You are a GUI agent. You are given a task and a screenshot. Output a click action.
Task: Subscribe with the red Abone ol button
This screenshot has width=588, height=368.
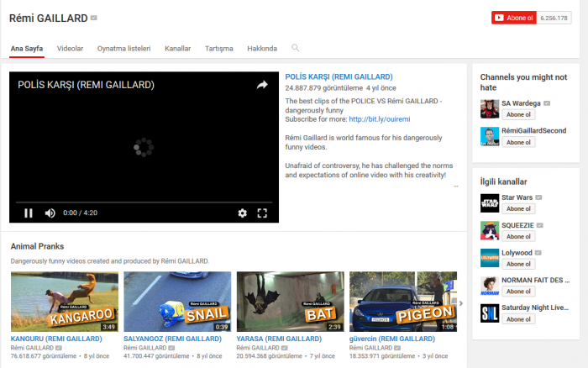(x=514, y=18)
